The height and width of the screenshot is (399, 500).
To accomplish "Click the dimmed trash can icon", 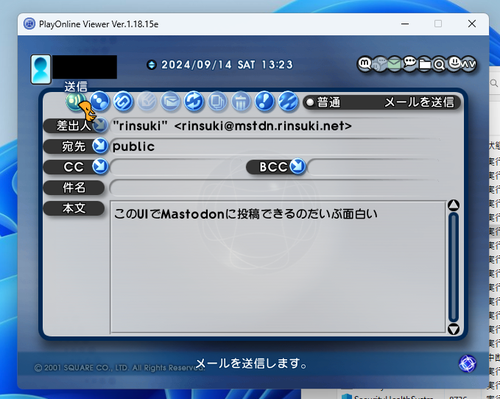I will coord(241,101).
